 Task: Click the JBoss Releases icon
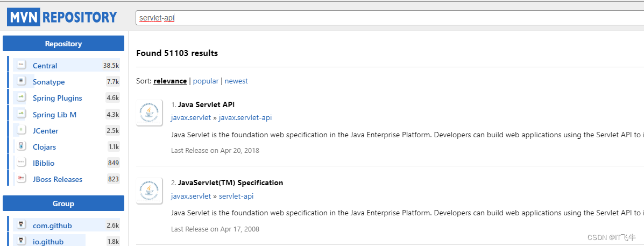click(21, 179)
